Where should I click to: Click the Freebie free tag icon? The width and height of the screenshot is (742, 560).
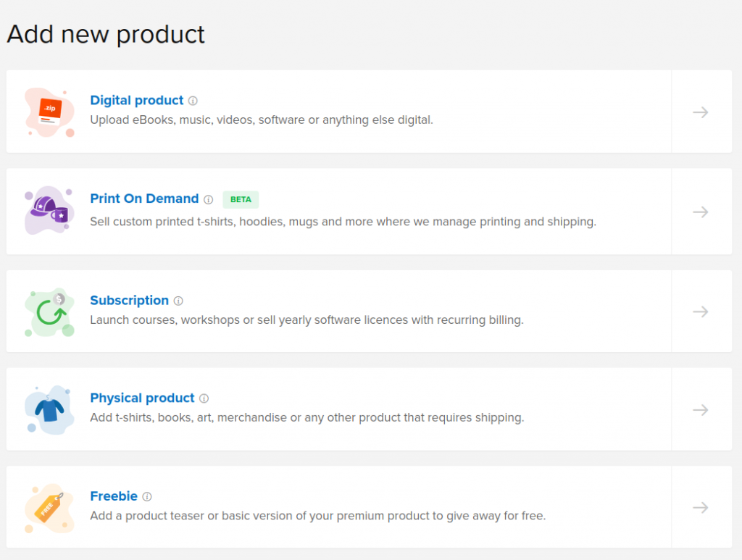tap(49, 507)
